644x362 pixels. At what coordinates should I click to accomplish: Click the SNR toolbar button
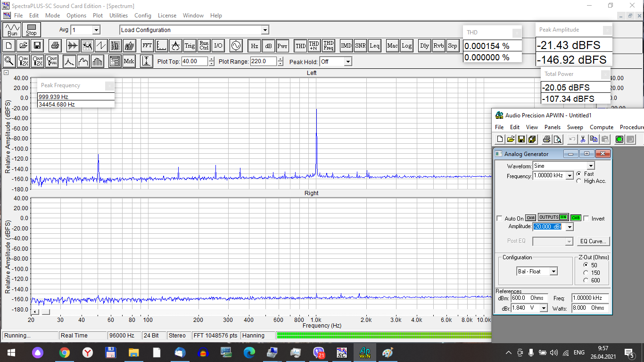click(360, 46)
